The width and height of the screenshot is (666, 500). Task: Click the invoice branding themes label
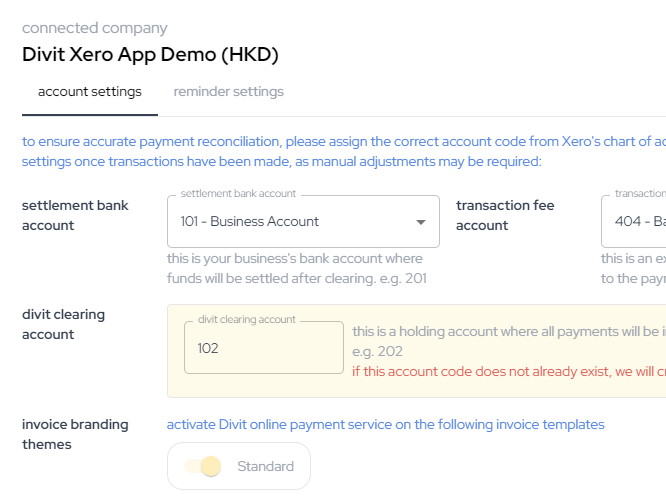pos(75,434)
